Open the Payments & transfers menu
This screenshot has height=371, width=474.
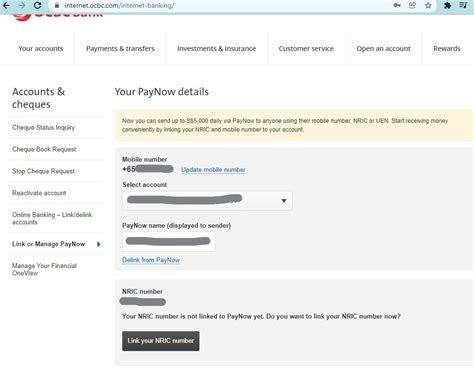[x=120, y=49]
